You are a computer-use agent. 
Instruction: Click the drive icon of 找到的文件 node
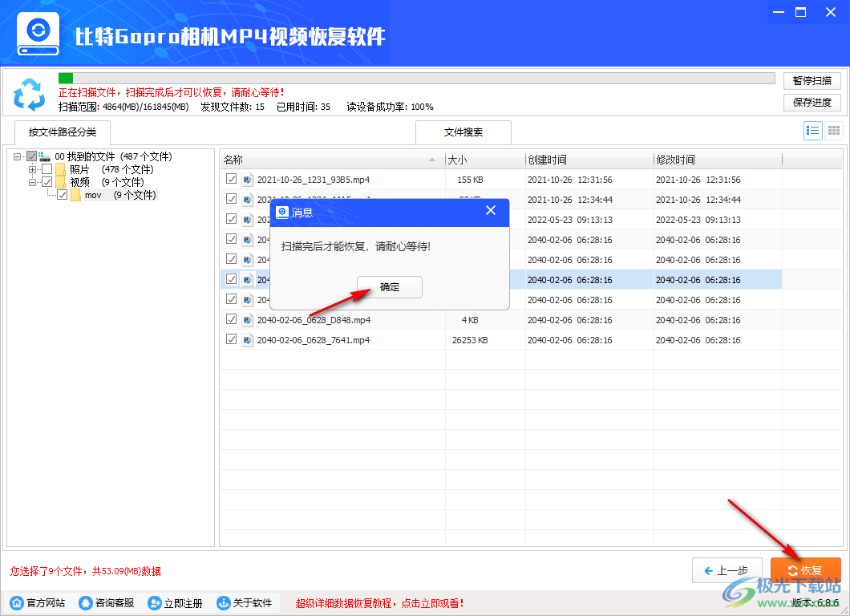click(x=44, y=156)
